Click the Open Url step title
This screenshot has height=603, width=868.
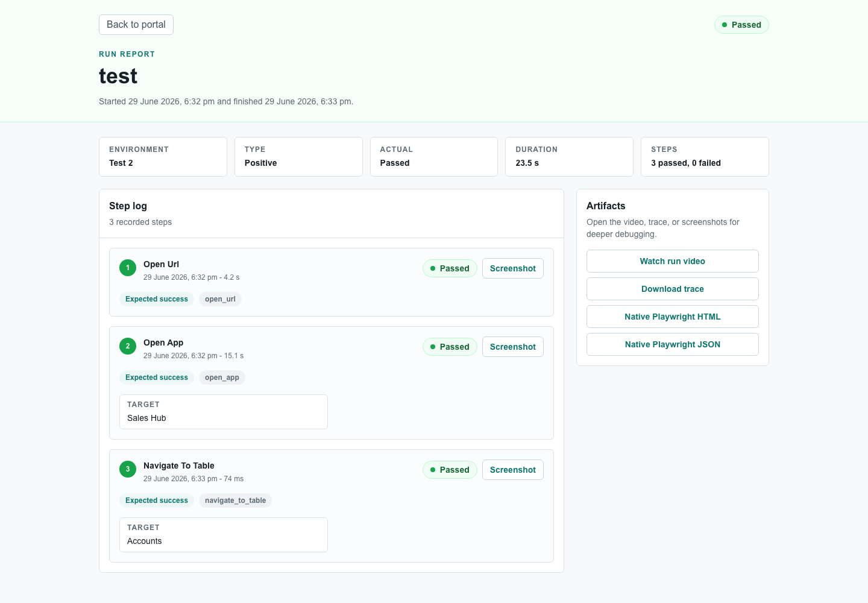161,264
